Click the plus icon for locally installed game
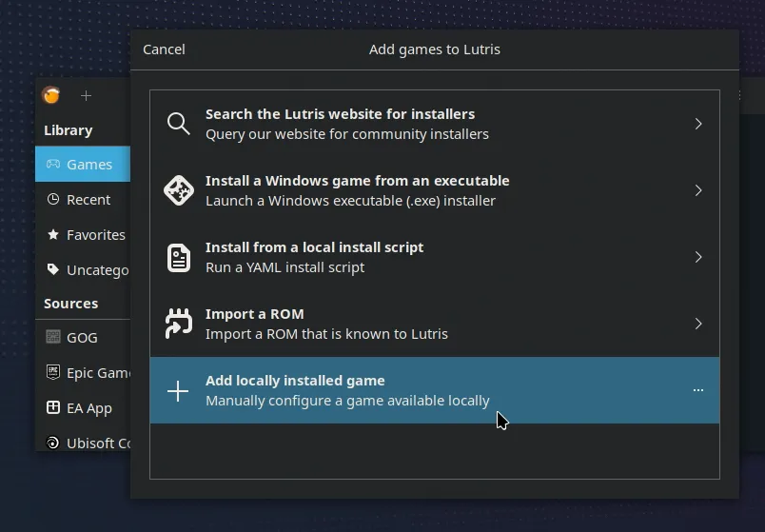Viewport: 765px width, 532px height. coord(178,391)
